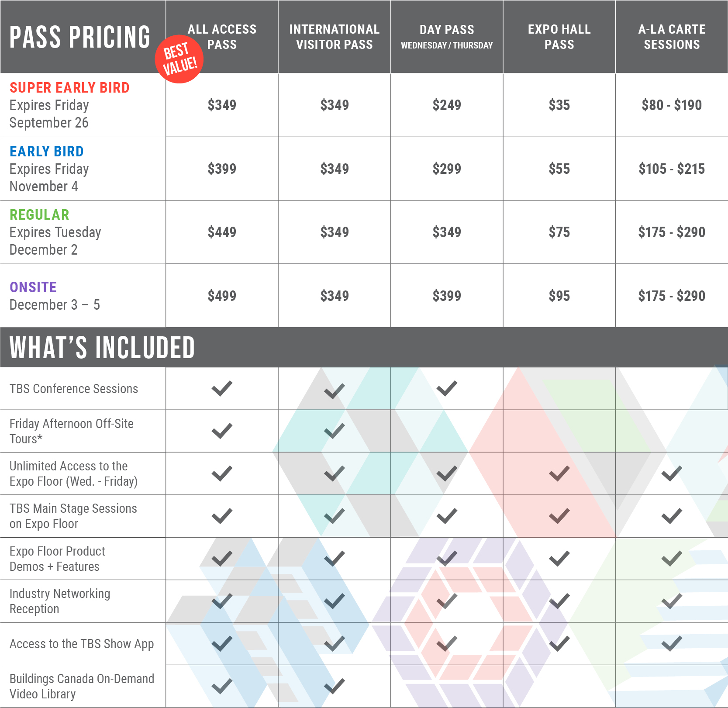
Task: Click International Visitor checkmark for Friday Off-Site Tours
Action: click(x=335, y=431)
